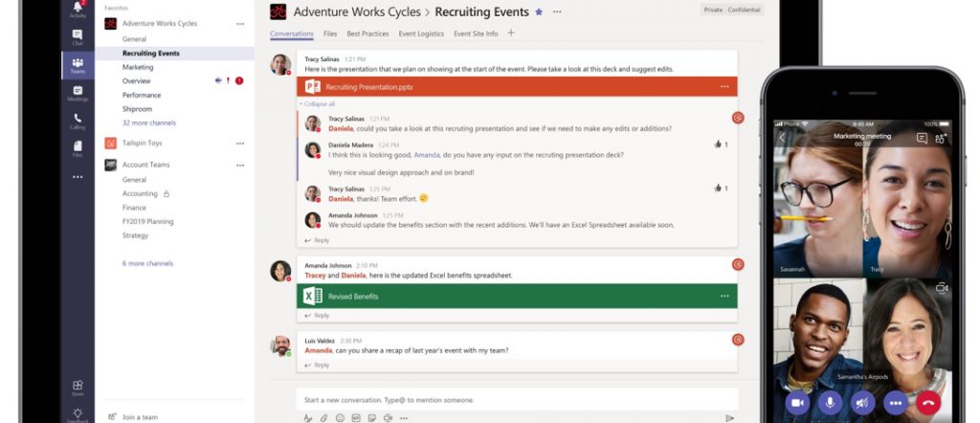
Task: Send the message with arrow icon
Action: click(x=729, y=418)
